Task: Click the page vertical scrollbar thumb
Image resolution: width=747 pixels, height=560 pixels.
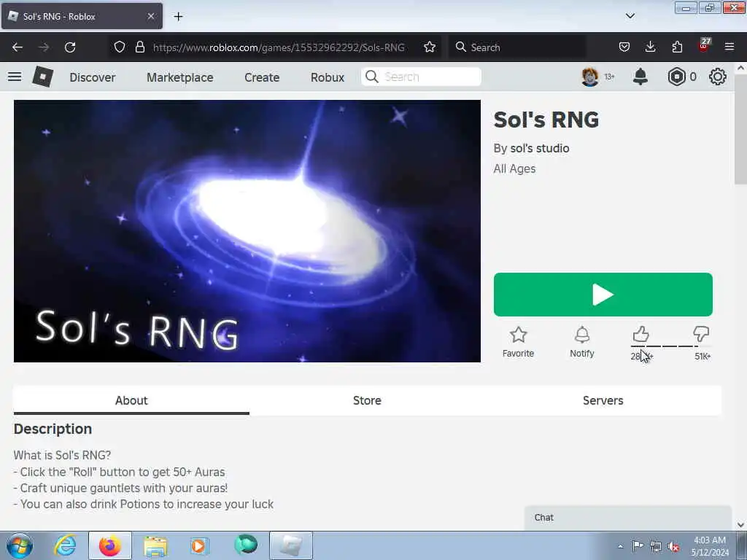Action: pyautogui.click(x=740, y=129)
